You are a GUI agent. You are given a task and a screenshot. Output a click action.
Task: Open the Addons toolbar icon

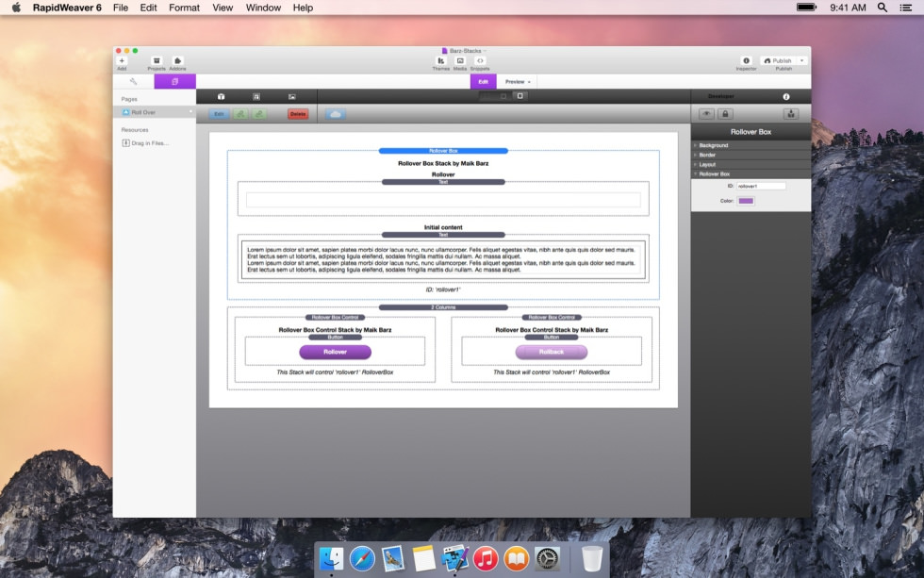(x=177, y=61)
